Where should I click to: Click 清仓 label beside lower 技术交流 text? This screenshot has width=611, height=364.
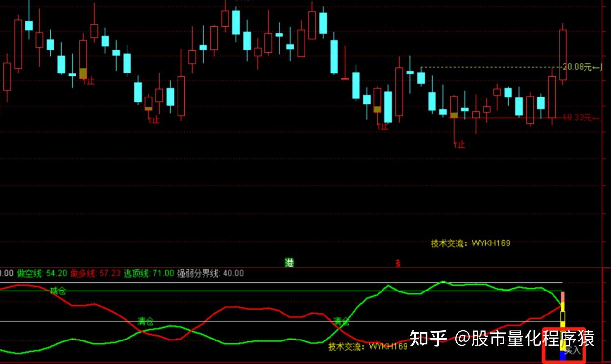(x=341, y=322)
